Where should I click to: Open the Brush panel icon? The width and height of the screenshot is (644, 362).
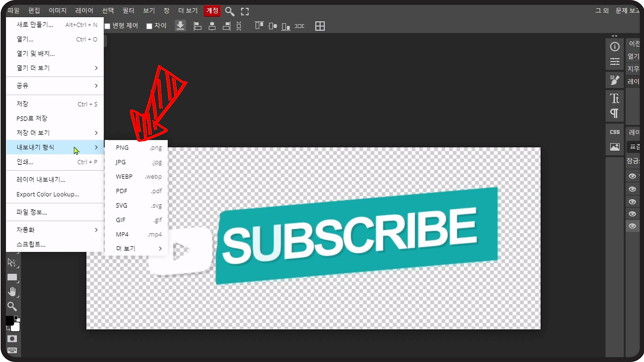(x=614, y=79)
